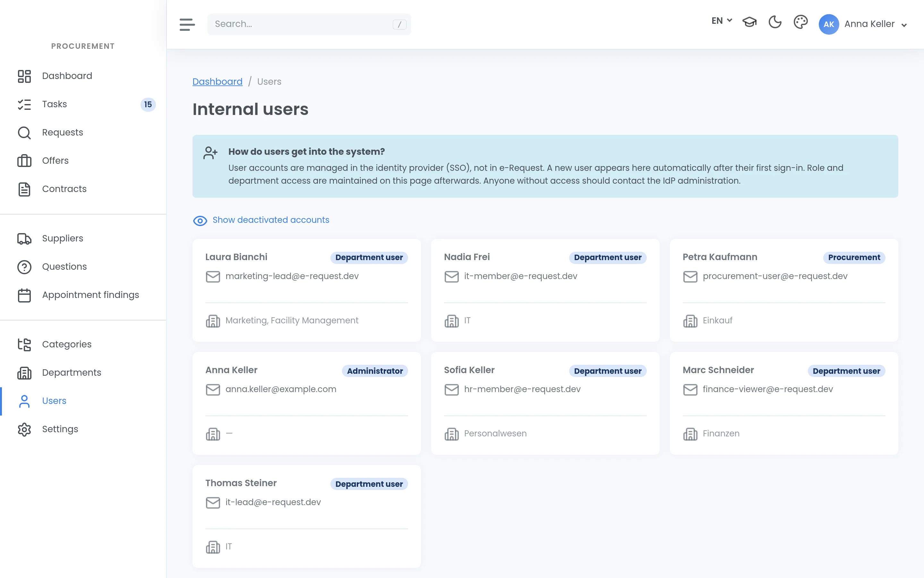The height and width of the screenshot is (578, 924).
Task: Click the AK avatar circle
Action: [828, 24]
